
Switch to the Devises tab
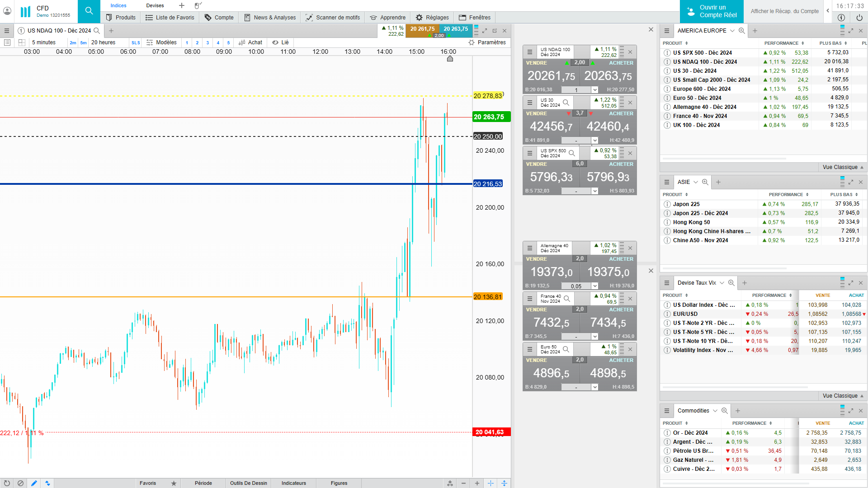click(x=155, y=5)
